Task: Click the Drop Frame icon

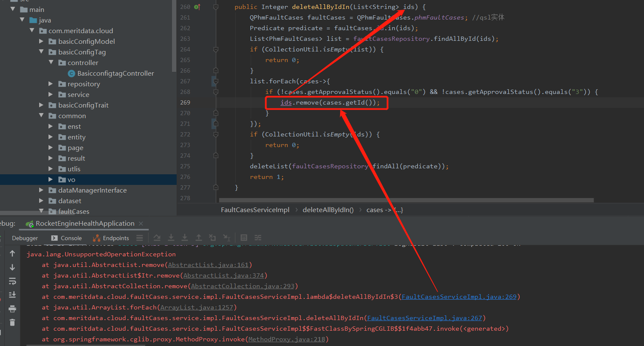Action: (212, 238)
